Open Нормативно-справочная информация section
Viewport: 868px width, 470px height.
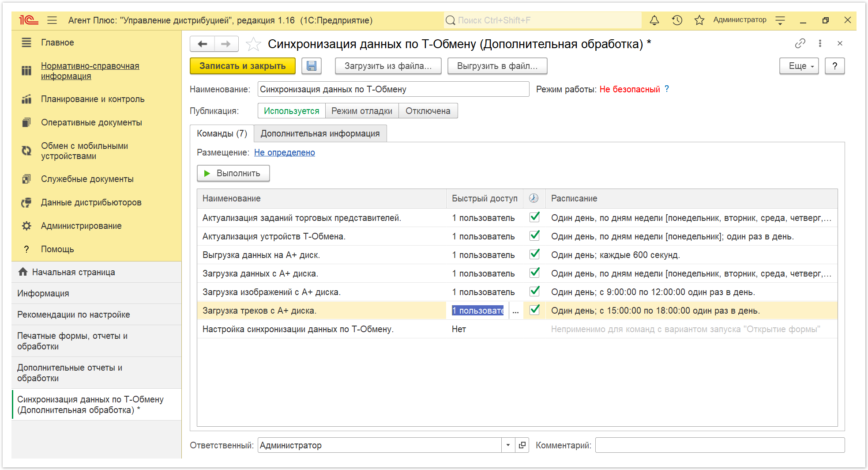click(x=90, y=71)
